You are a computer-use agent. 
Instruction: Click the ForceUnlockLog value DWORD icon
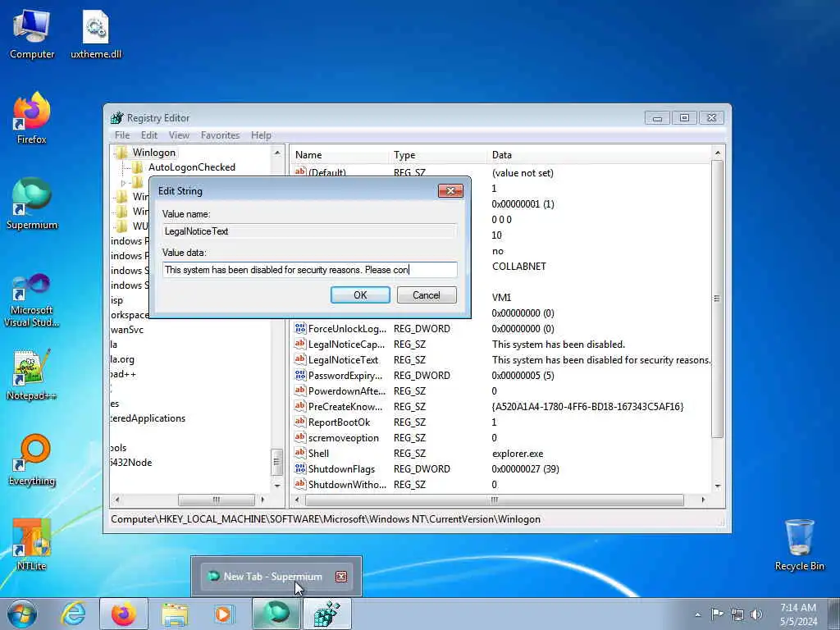point(300,328)
